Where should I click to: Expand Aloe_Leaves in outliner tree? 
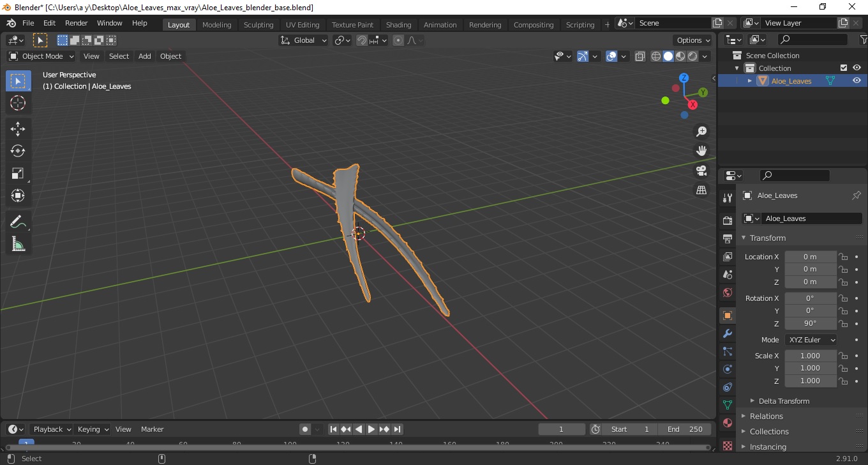(x=750, y=80)
